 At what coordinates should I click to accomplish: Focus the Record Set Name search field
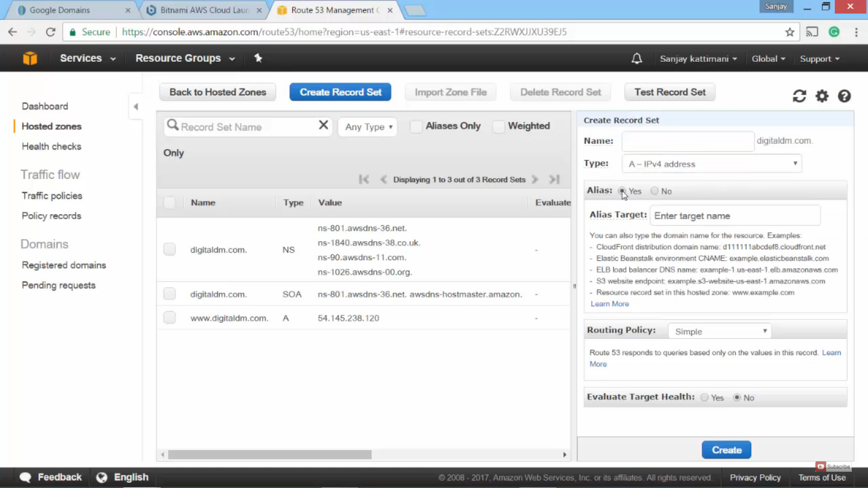247,127
